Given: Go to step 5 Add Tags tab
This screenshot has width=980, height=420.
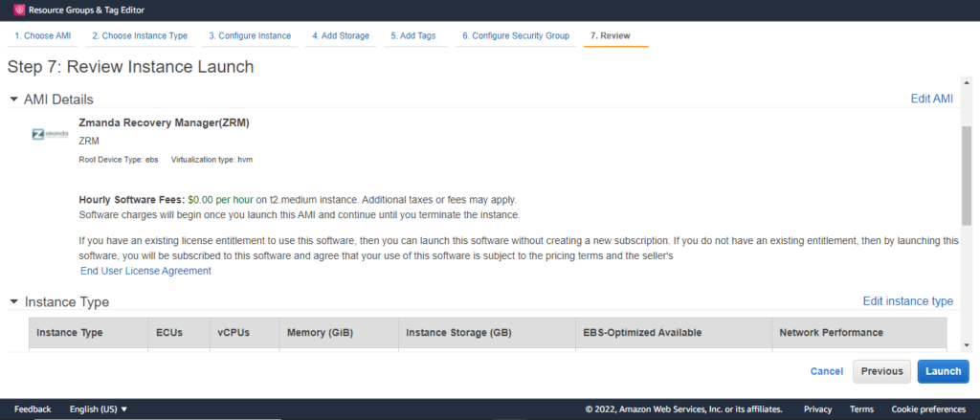Looking at the screenshot, I should pos(413,35).
